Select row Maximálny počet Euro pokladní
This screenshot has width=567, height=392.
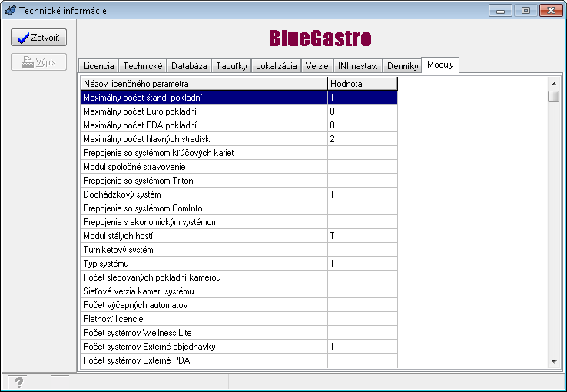coord(240,111)
